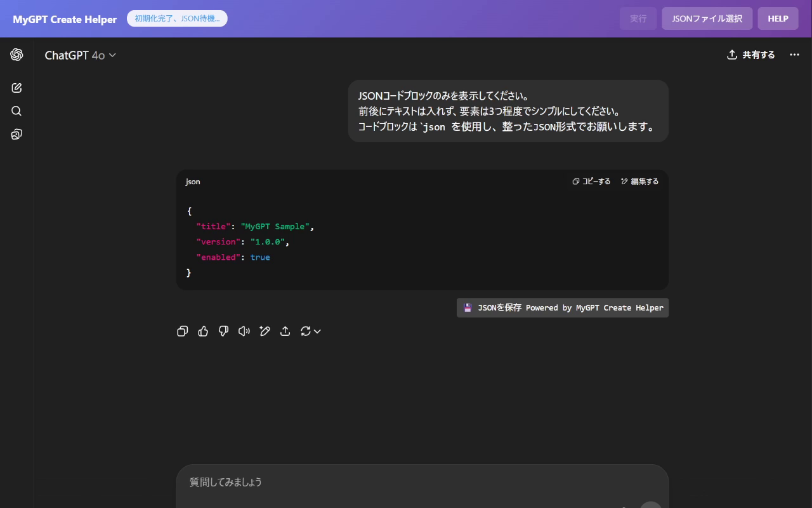
Task: Open the regenerate response dropdown
Action: (x=311, y=331)
